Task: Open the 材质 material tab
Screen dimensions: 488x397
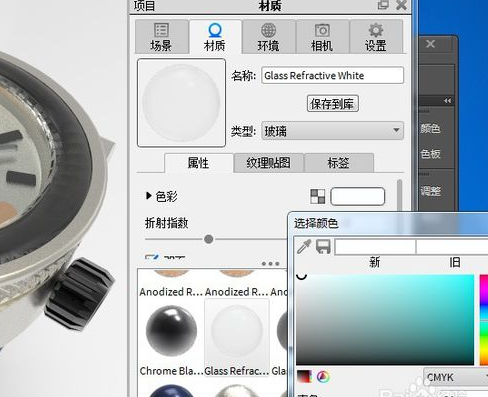Action: (215, 37)
